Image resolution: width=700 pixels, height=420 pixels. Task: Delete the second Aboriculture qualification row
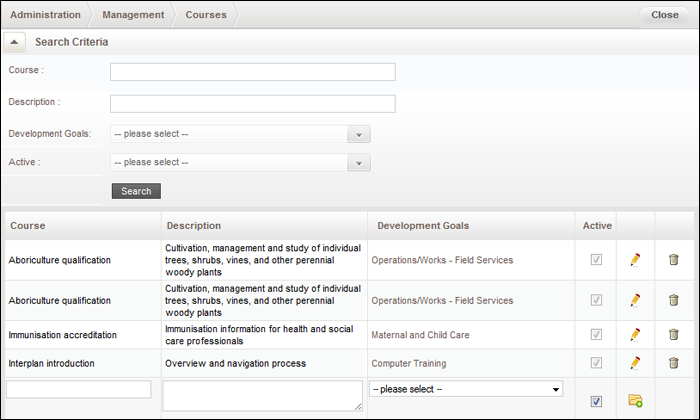[674, 300]
